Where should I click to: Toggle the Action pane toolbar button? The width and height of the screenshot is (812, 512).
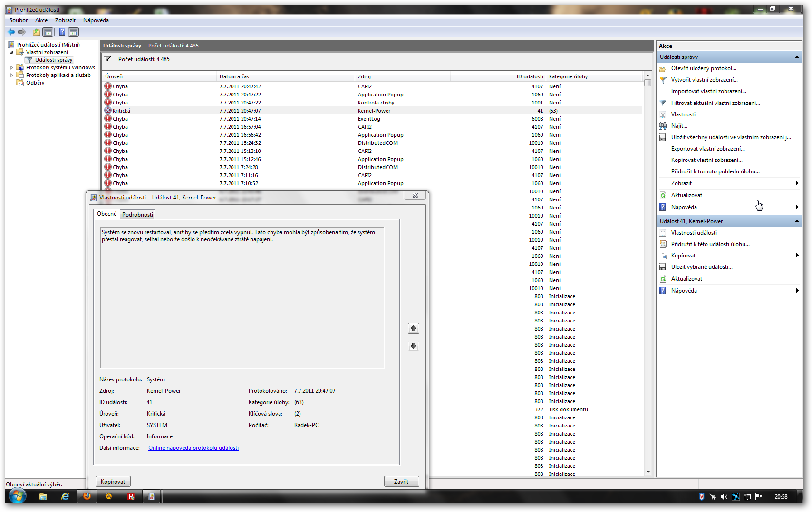(x=73, y=32)
